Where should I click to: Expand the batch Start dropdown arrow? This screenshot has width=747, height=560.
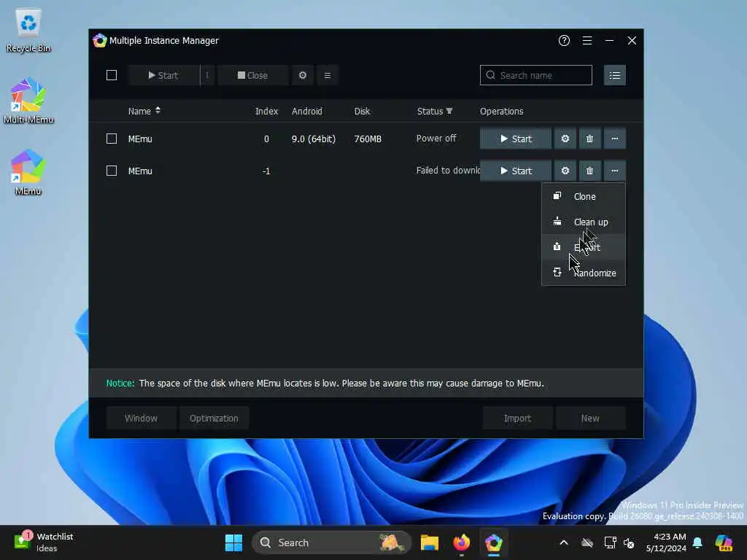pos(206,75)
